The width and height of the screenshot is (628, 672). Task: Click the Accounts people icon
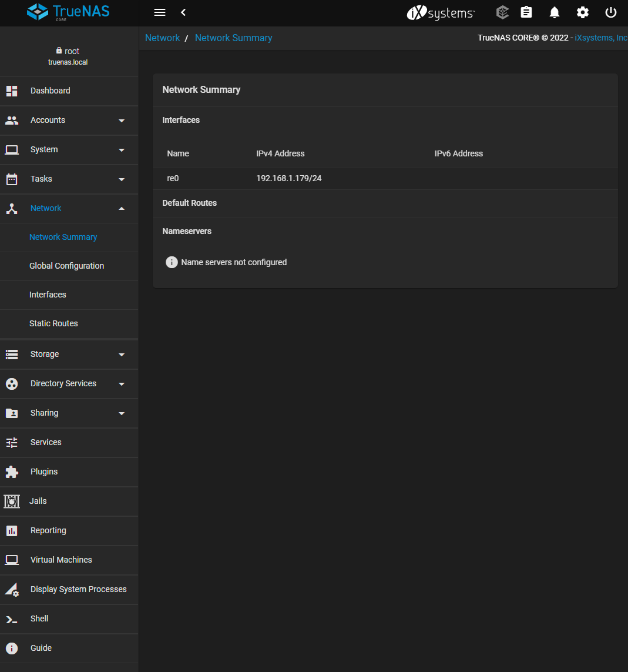click(x=12, y=121)
